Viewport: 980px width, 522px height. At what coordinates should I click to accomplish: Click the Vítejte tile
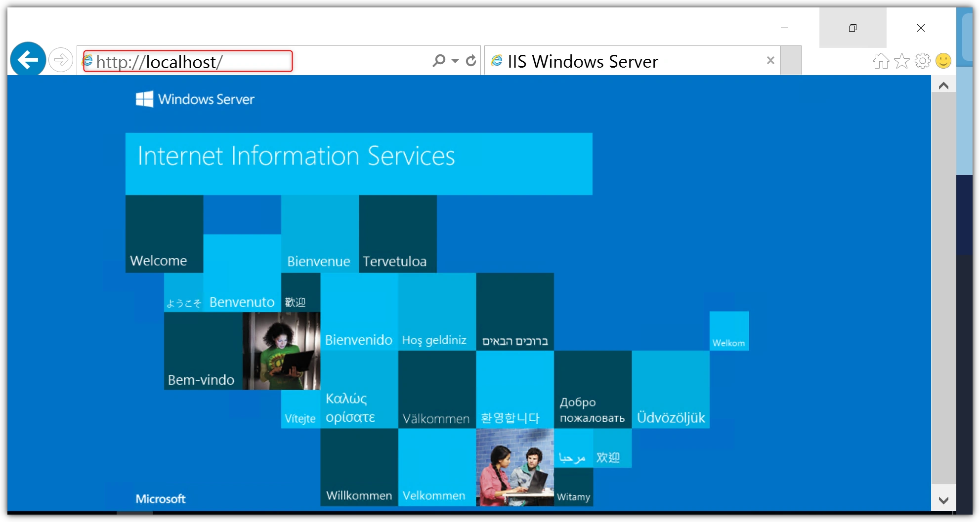click(x=300, y=409)
